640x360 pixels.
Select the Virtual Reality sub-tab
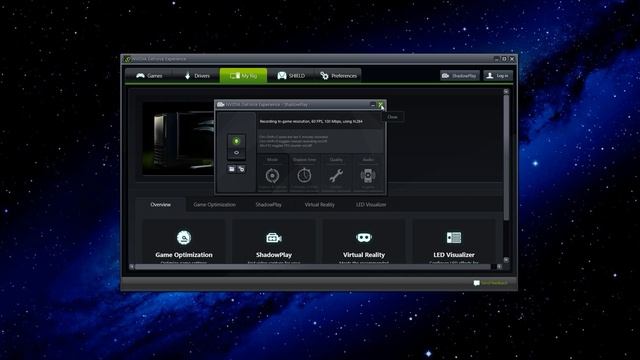coord(319,204)
